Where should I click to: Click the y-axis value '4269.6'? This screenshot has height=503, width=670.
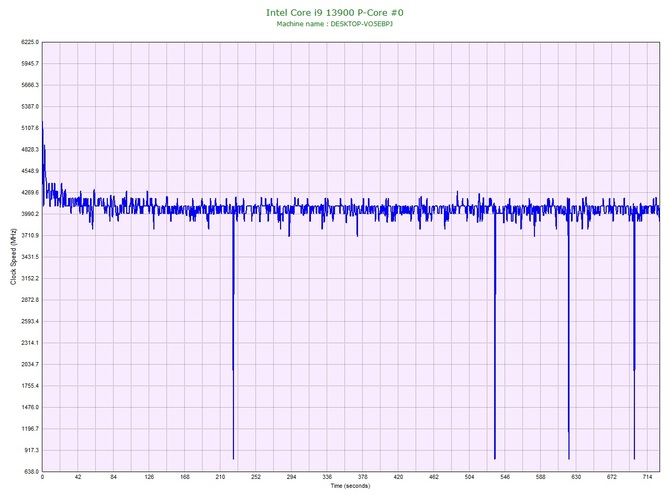click(x=30, y=193)
